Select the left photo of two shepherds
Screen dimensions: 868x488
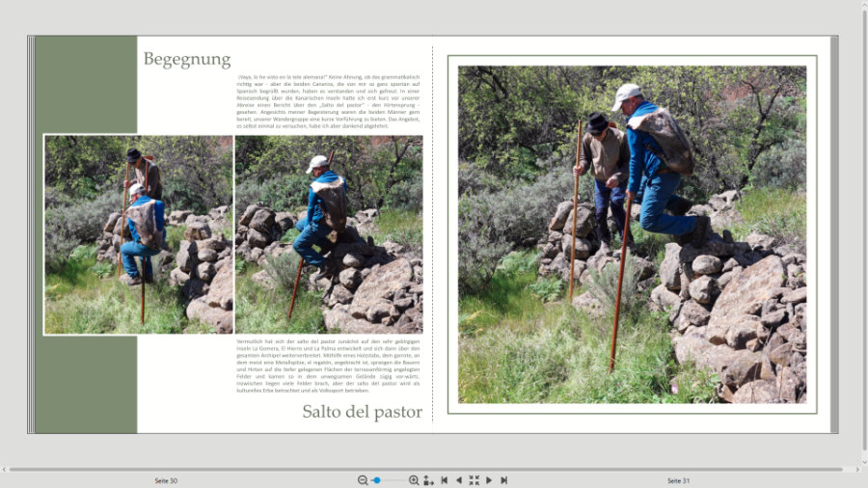138,234
